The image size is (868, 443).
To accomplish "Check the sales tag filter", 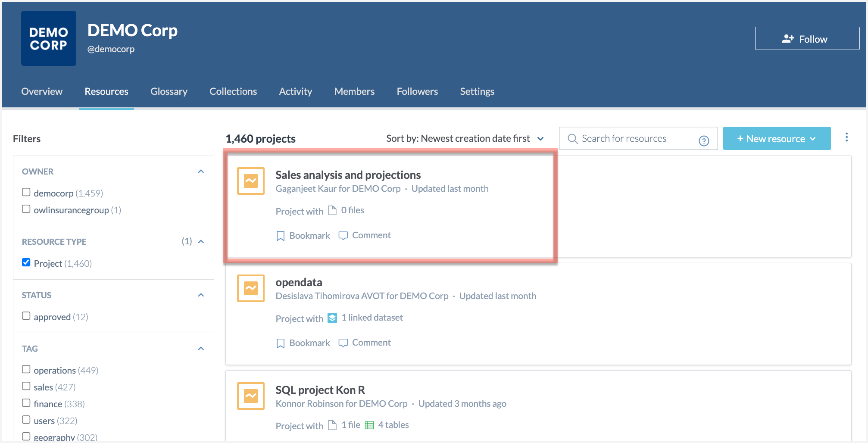I will coord(26,386).
